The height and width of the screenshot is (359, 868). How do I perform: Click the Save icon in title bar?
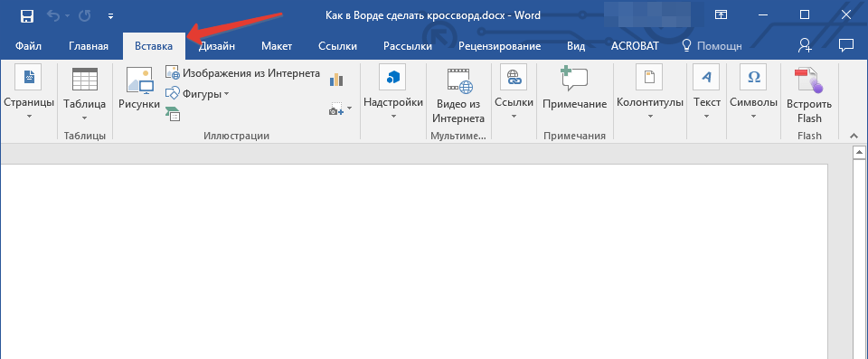(26, 15)
